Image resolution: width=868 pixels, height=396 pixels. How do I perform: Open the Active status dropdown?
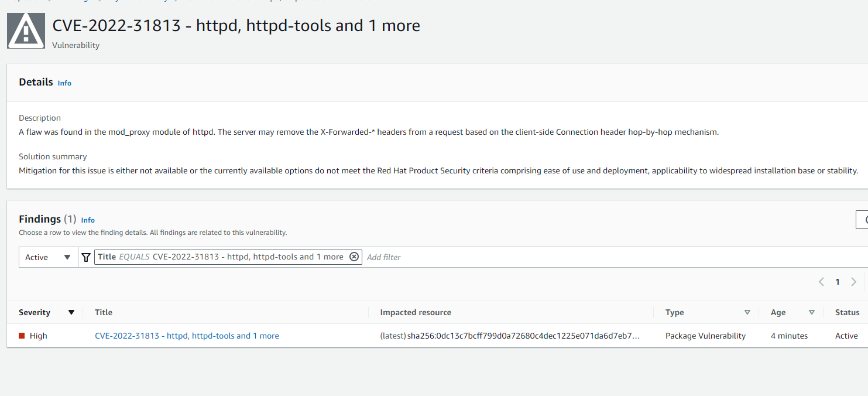point(48,257)
